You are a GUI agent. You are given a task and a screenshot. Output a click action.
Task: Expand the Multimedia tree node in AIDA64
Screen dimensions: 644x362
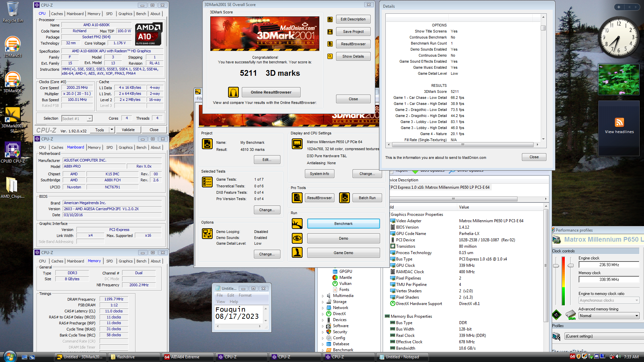[x=323, y=296]
